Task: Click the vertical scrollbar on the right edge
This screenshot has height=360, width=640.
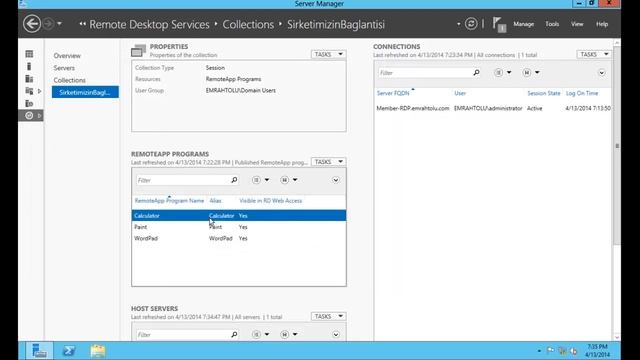Action: click(617, 146)
